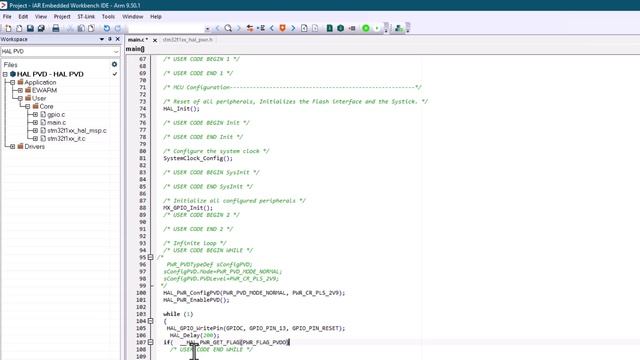Click the Save All toolbar icon
The height and width of the screenshot is (360, 640).
tap(41, 28)
